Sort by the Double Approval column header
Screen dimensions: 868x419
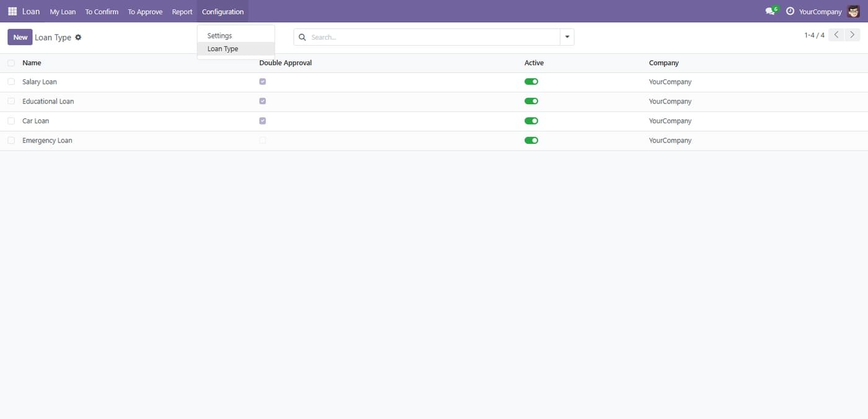[285, 63]
